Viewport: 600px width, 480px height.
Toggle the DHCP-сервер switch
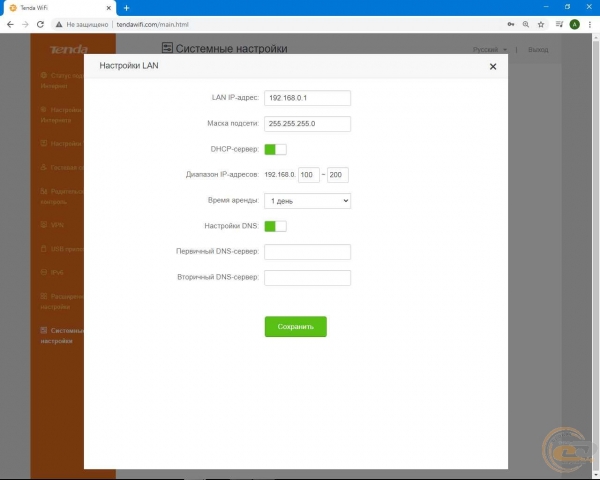point(276,149)
